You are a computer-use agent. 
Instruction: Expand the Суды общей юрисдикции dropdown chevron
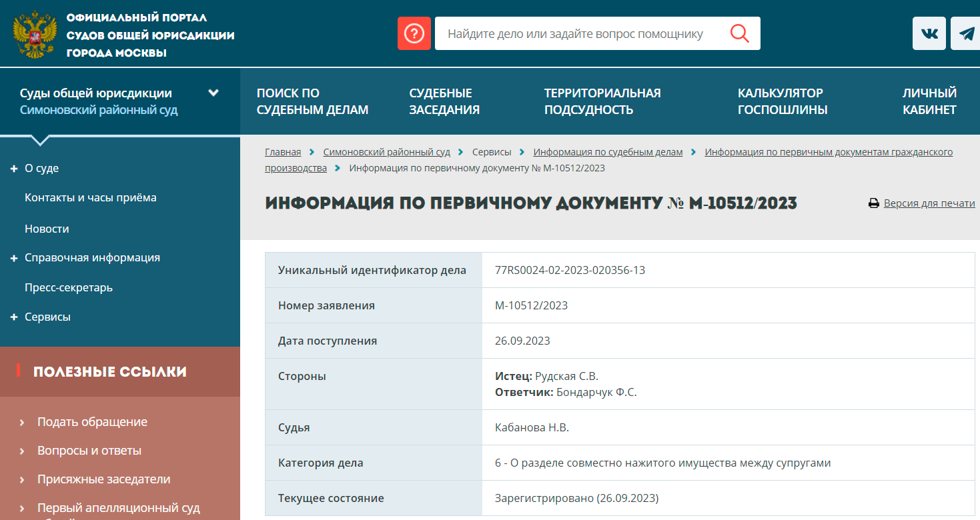coord(213,93)
